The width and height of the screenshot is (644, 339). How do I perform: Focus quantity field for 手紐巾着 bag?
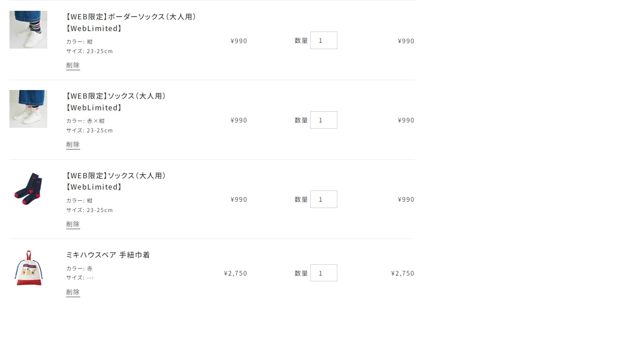(324, 273)
